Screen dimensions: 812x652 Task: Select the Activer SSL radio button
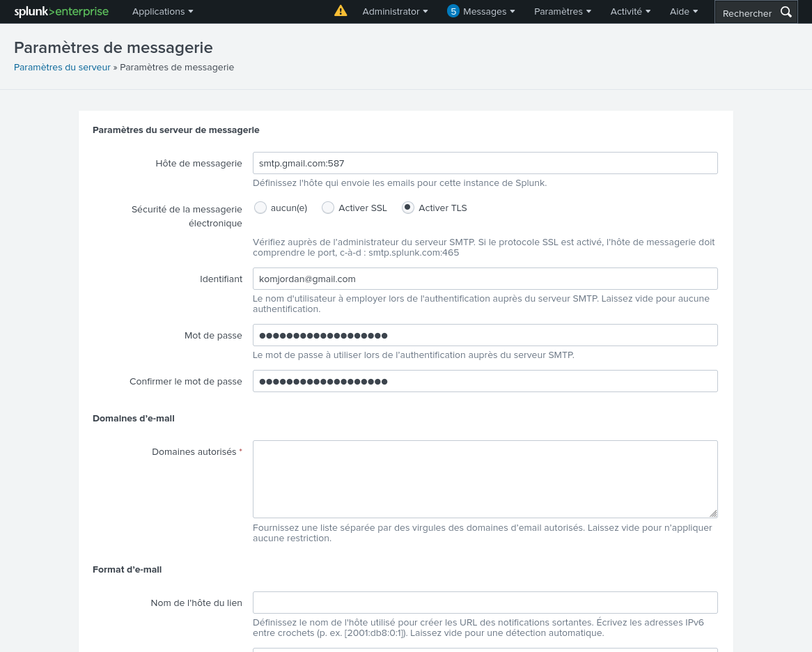[x=328, y=208]
